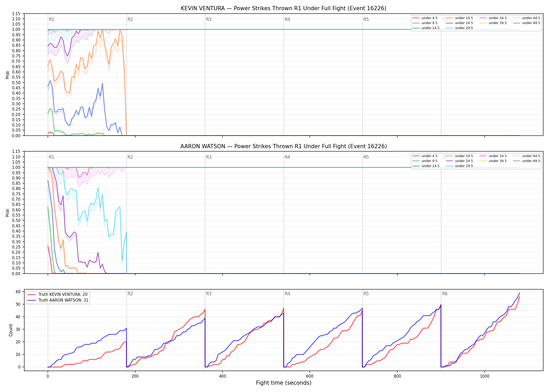The height and width of the screenshot is (392, 549).
Task: Click the '400' tick on fight time axis
Action: coord(222,376)
